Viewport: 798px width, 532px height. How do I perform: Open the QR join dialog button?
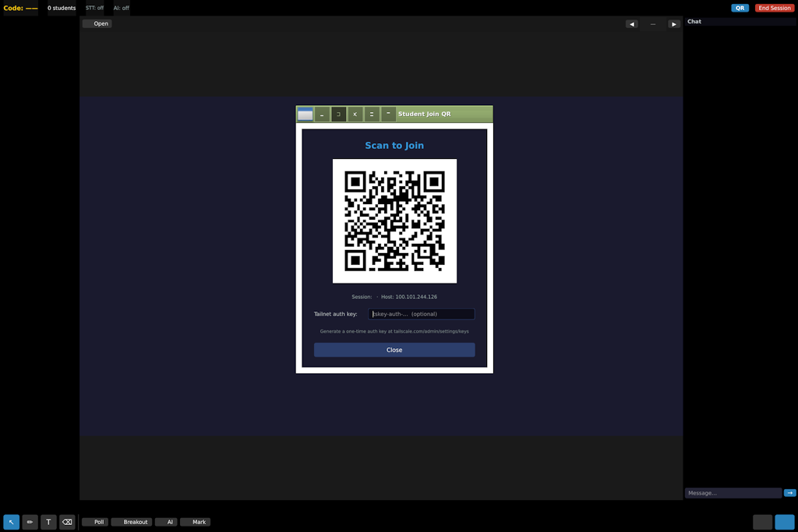click(x=740, y=8)
